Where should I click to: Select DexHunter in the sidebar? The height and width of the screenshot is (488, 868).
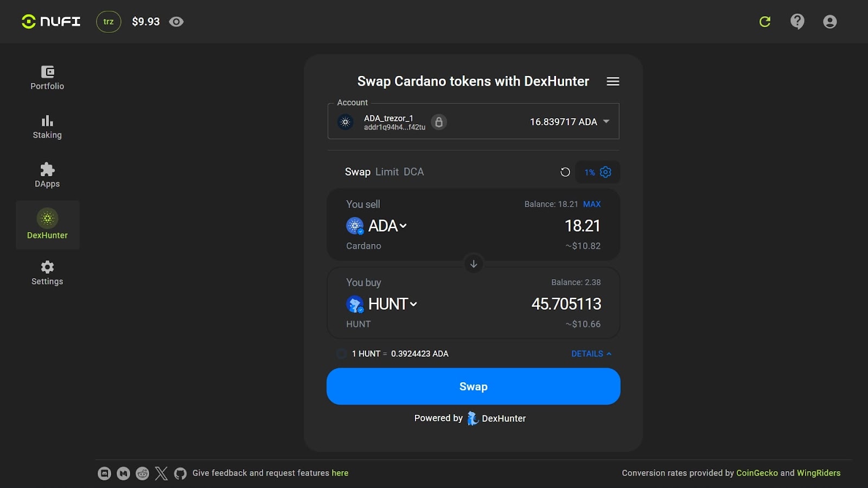coord(47,225)
